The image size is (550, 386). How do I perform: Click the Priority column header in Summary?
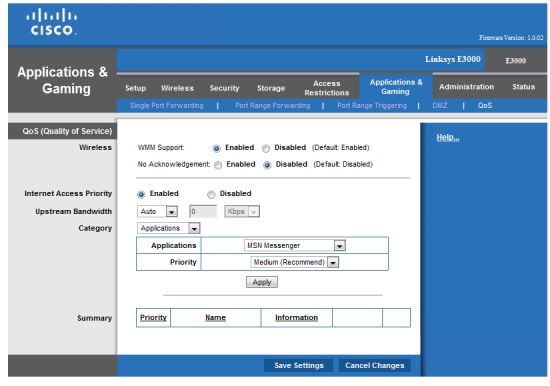pos(153,318)
